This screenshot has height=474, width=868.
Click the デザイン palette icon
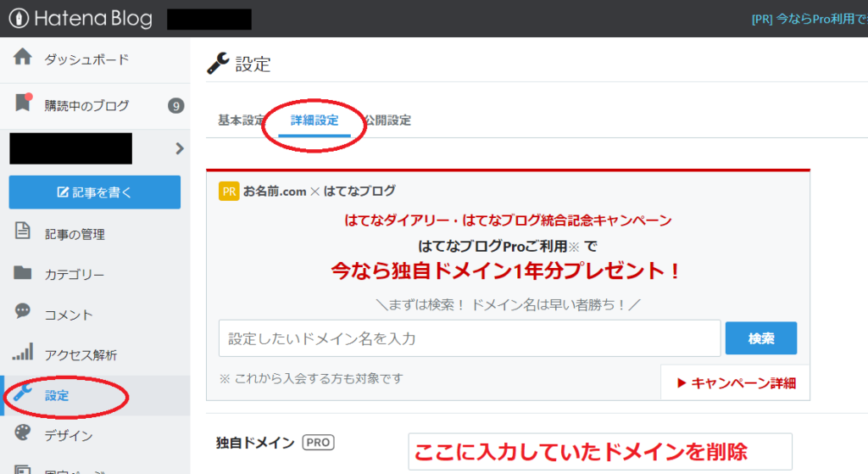tap(23, 432)
